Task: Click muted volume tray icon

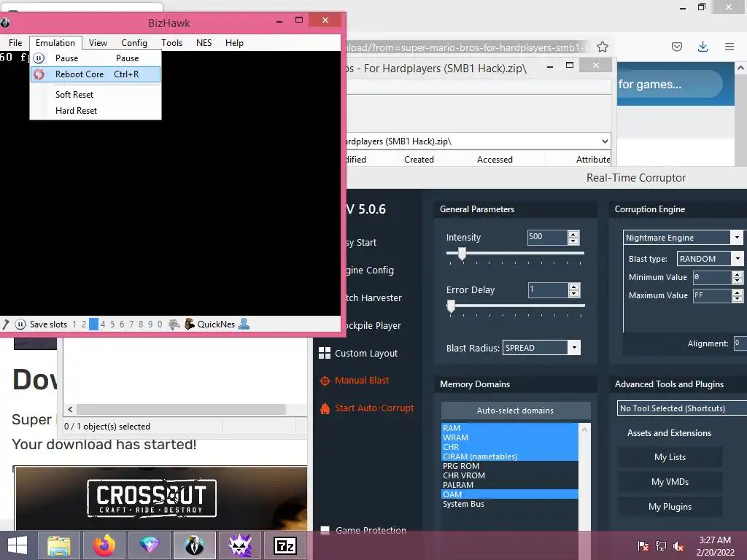Action: (x=678, y=546)
